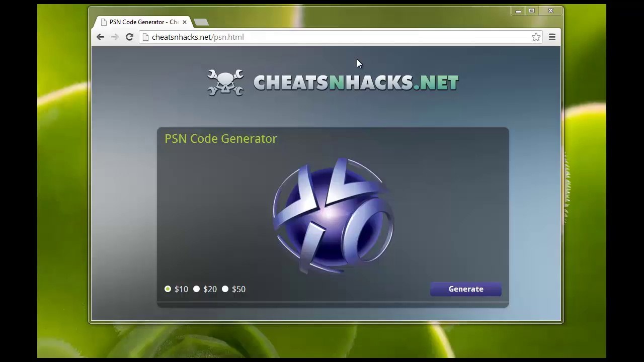Click the address bar with cheatsnhacks.net/psn.html

341,37
